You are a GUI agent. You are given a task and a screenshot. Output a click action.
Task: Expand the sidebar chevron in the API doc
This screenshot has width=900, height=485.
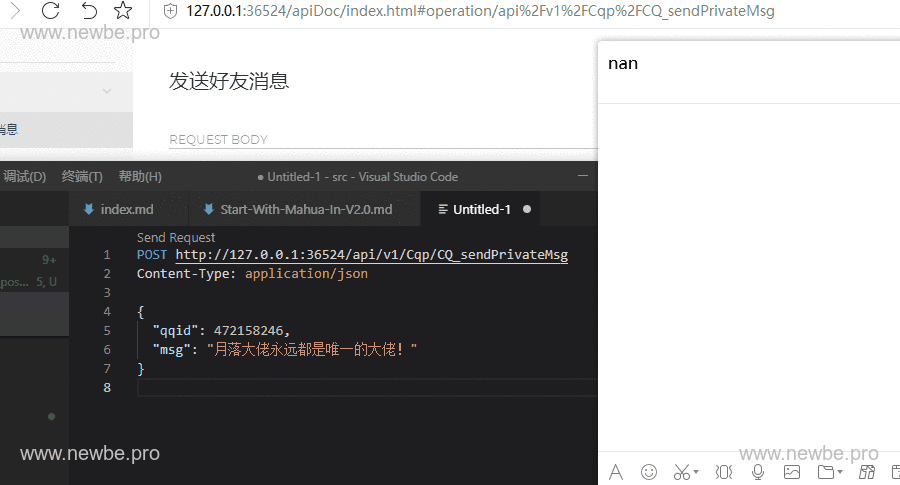107,91
